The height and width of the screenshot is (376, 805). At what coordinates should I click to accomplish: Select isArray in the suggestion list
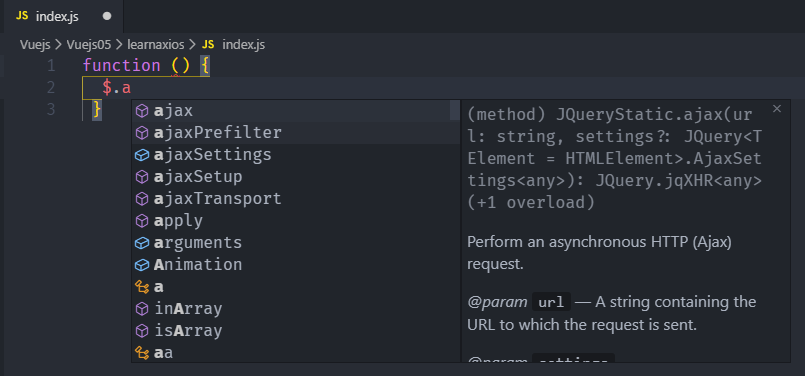(x=296, y=331)
